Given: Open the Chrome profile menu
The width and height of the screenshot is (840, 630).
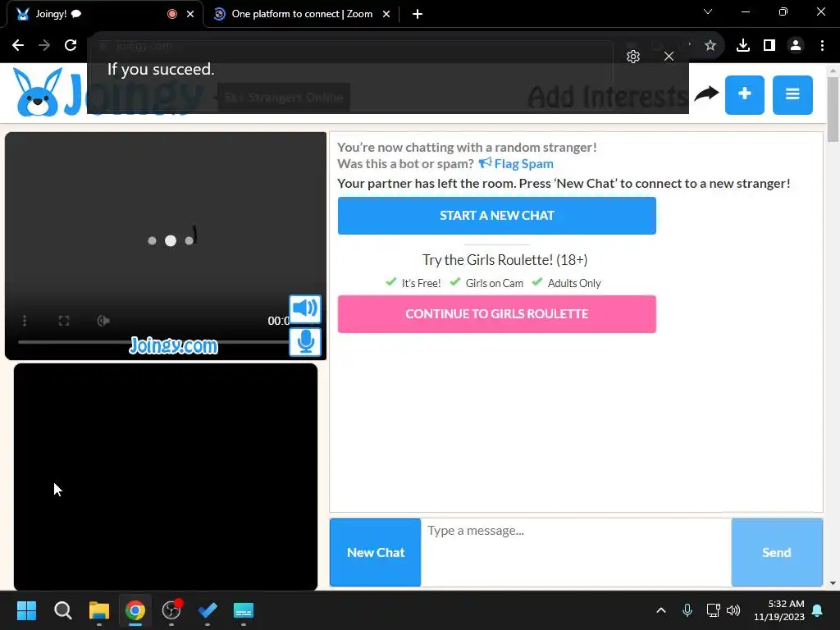Looking at the screenshot, I should pyautogui.click(x=796, y=45).
